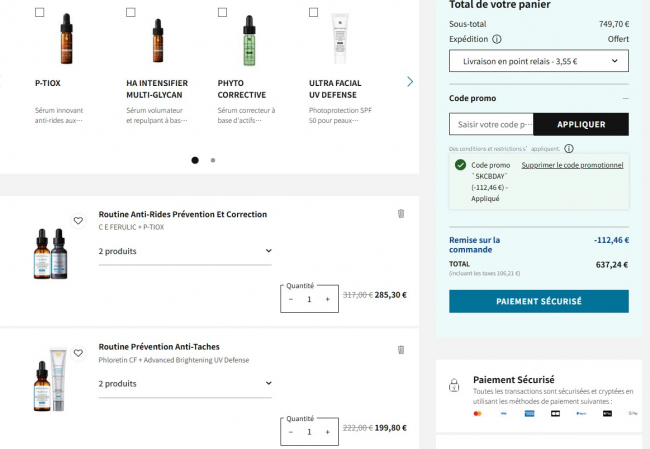Click Supprimer le code promotionnel link
The height and width of the screenshot is (449, 650).
[x=572, y=165]
